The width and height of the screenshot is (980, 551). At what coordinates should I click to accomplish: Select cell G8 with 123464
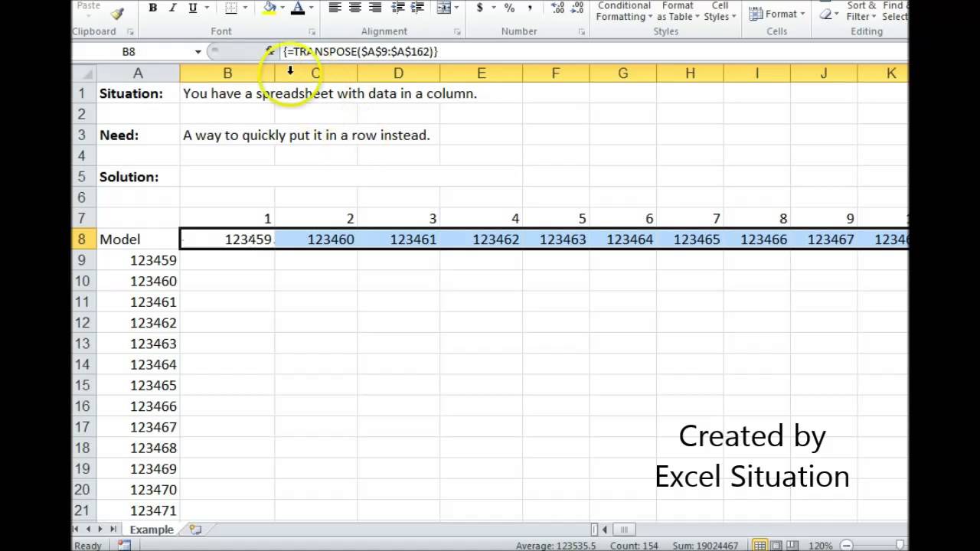(x=622, y=240)
